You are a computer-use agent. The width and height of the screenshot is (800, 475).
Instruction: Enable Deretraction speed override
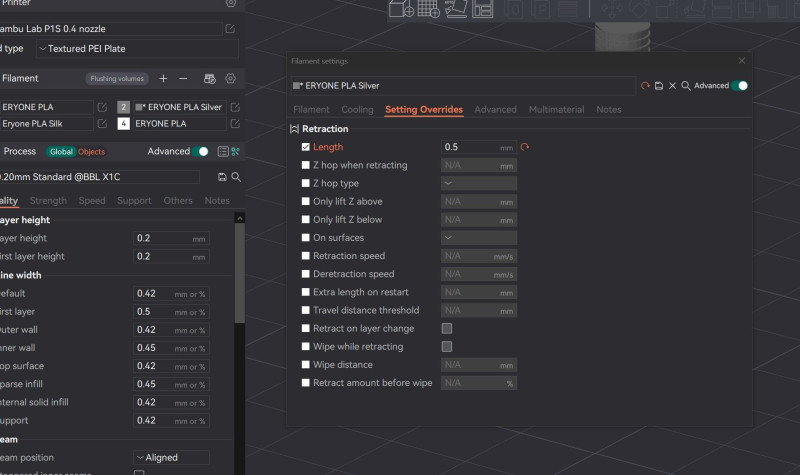pos(306,274)
